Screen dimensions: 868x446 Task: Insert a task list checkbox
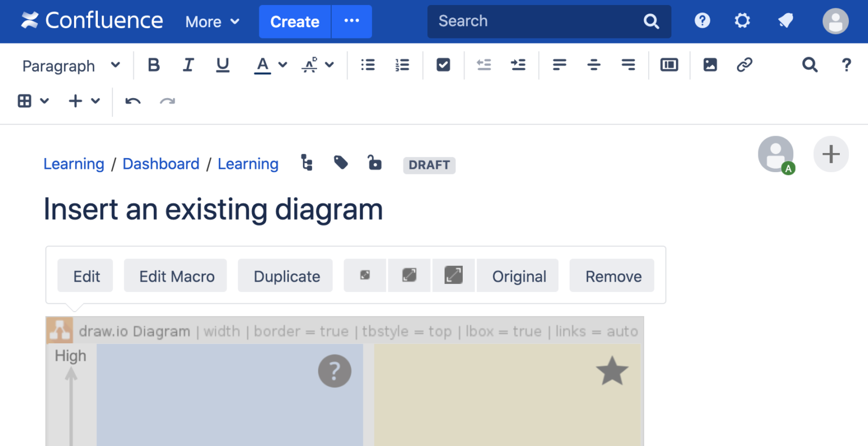443,65
